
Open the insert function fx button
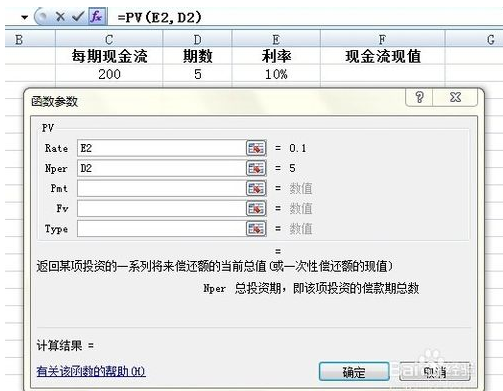[x=97, y=16]
